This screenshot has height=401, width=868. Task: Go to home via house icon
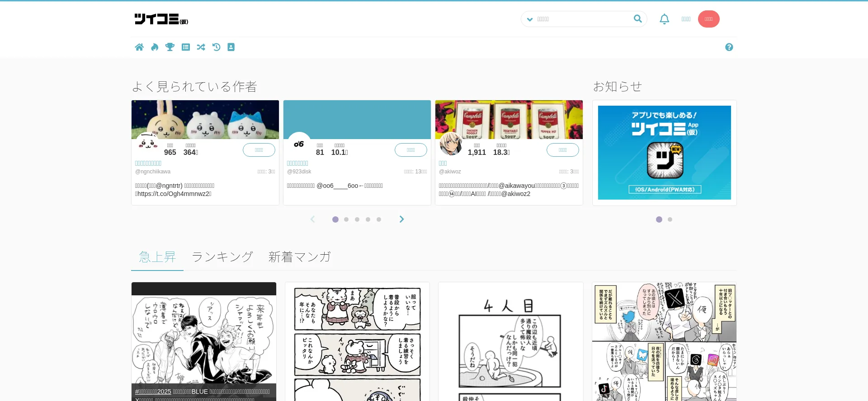139,47
